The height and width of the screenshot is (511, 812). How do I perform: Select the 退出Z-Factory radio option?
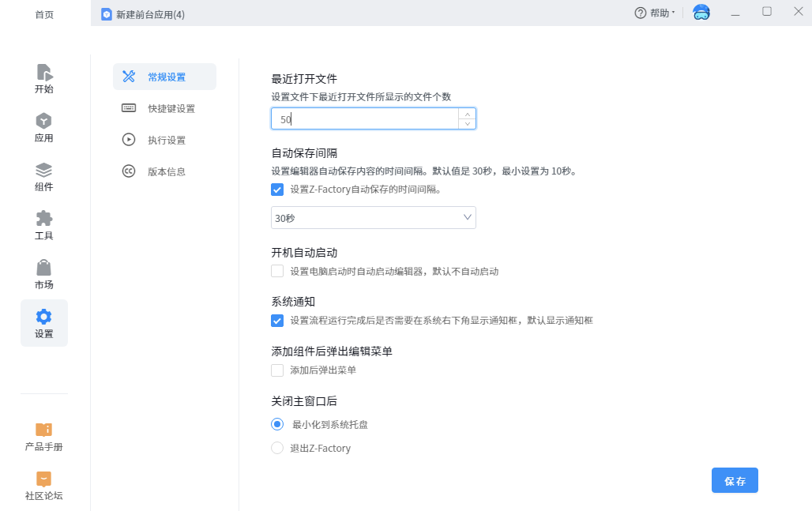click(277, 448)
